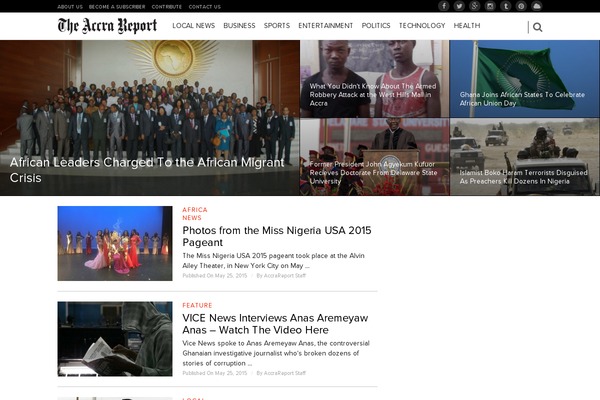Open the Technology menu

[x=422, y=26]
